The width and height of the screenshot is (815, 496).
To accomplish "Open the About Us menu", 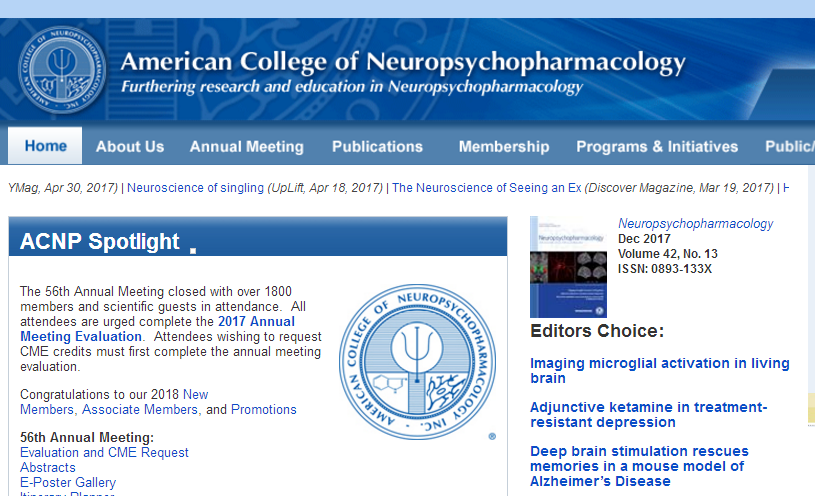I will tap(130, 147).
